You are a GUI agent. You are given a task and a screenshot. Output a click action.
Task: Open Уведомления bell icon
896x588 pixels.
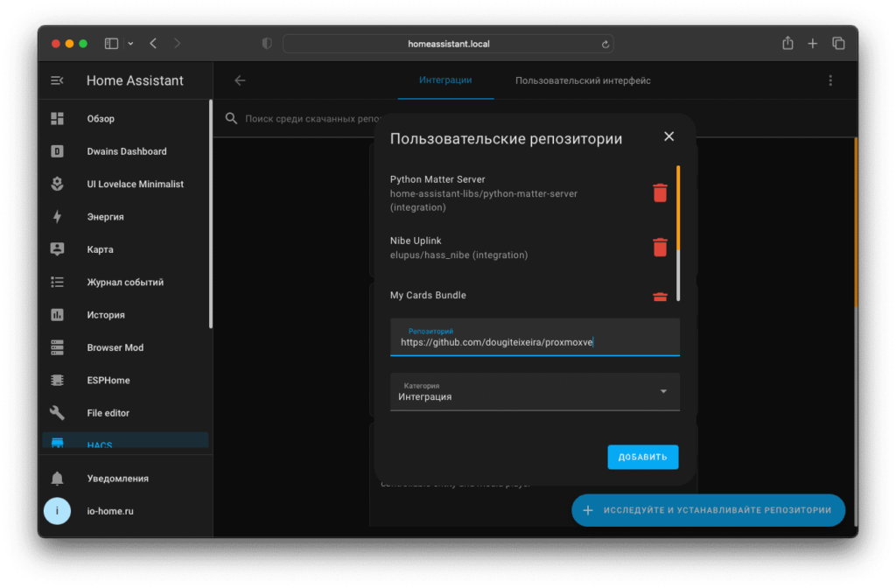[x=57, y=479]
